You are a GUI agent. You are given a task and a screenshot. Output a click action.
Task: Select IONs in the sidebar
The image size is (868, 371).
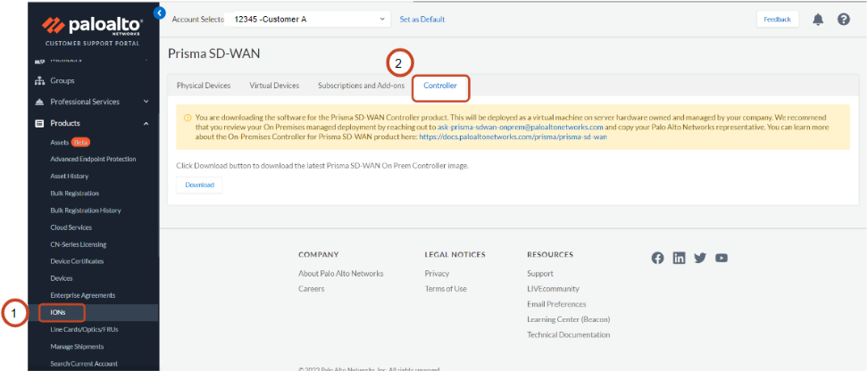point(59,312)
